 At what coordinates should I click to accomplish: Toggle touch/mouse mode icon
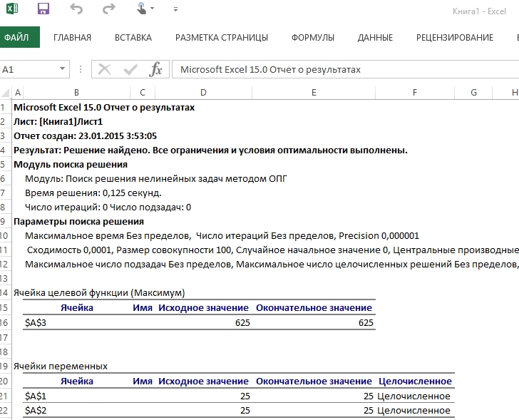(141, 9)
